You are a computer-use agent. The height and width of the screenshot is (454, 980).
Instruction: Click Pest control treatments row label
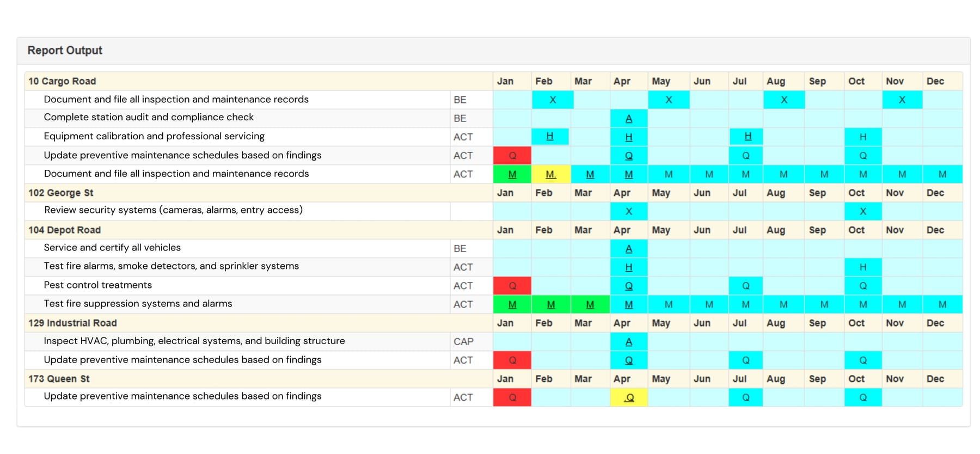98,285
